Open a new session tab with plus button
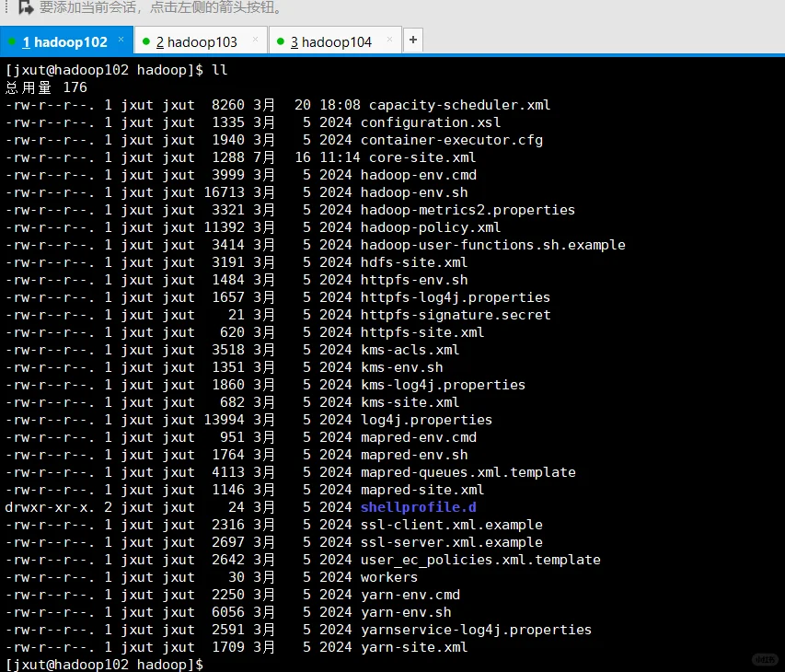The image size is (785, 672). coord(413,40)
